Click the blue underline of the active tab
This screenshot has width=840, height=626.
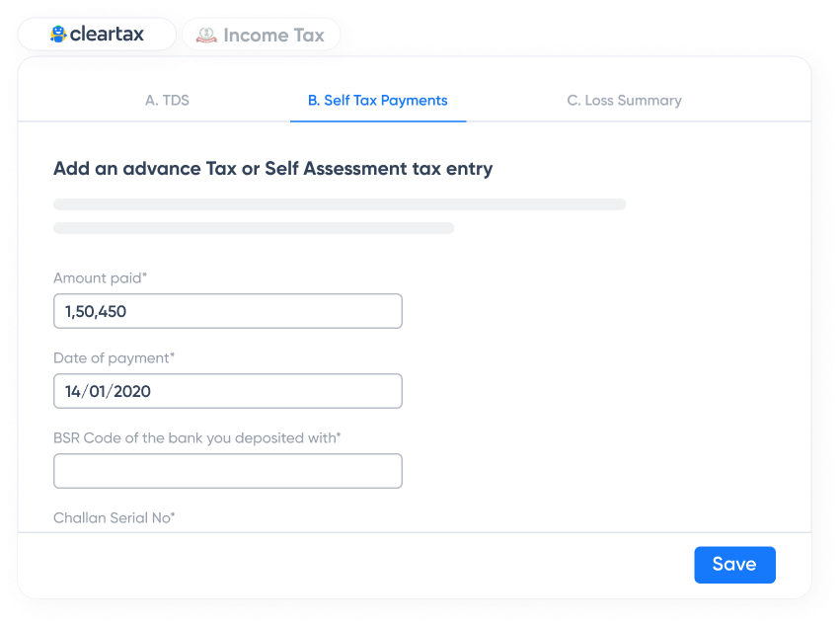[x=378, y=120]
